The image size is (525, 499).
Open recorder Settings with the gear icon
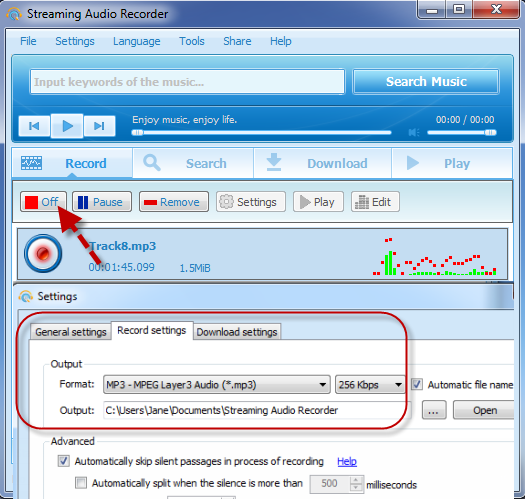click(251, 202)
